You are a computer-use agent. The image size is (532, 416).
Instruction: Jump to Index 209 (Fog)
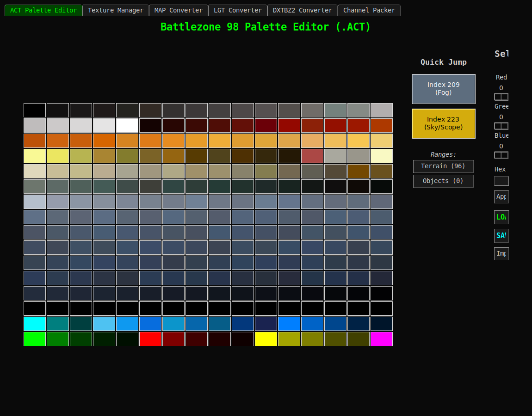pos(444,89)
